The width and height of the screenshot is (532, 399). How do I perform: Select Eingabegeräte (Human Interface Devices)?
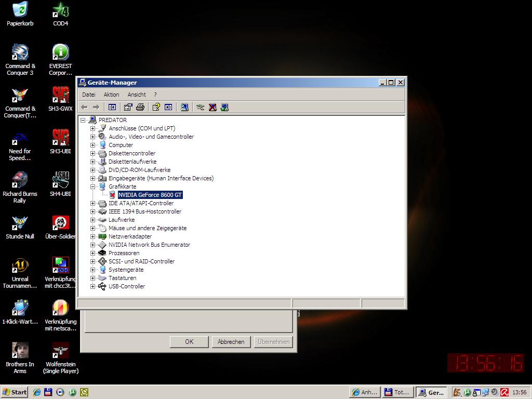click(161, 178)
